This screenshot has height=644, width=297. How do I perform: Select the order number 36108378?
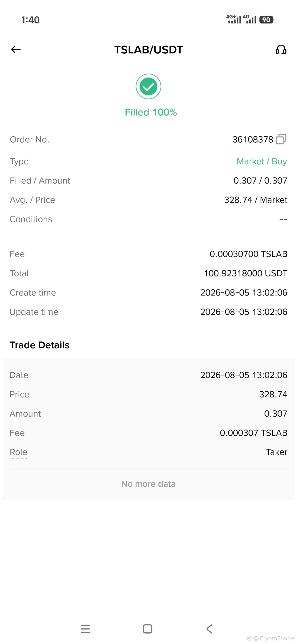252,139
